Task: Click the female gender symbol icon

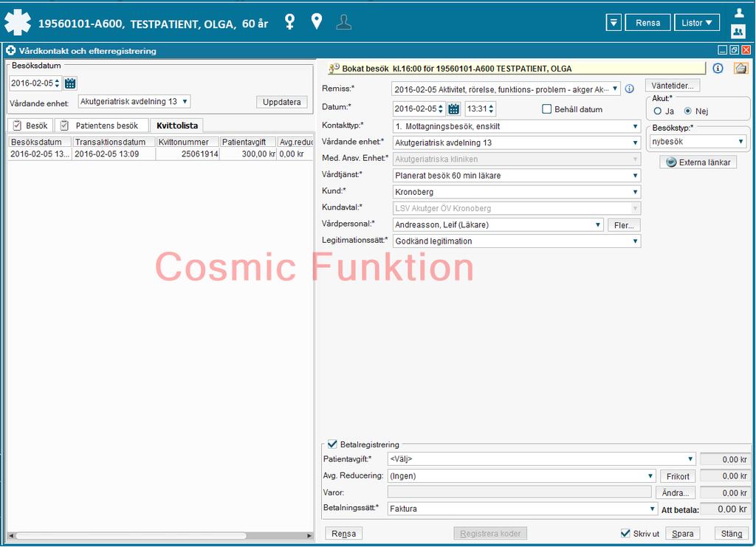Action: pos(289,21)
